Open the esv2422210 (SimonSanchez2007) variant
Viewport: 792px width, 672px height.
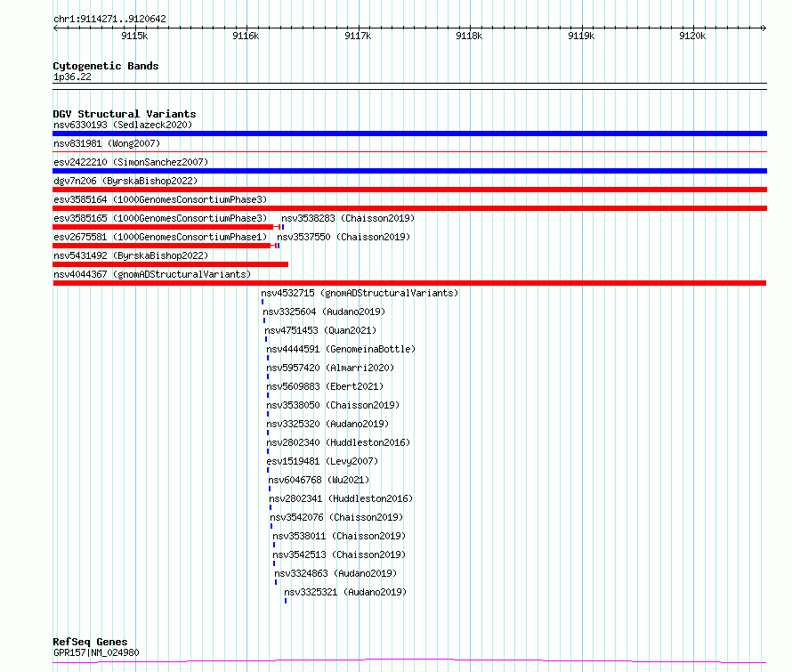point(131,162)
